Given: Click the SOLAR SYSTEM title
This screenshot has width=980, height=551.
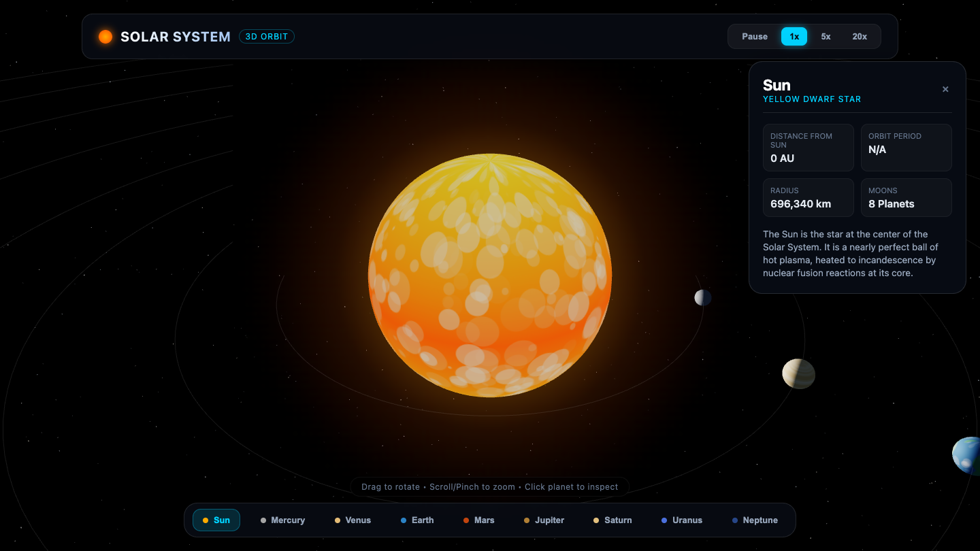Looking at the screenshot, I should [x=176, y=37].
